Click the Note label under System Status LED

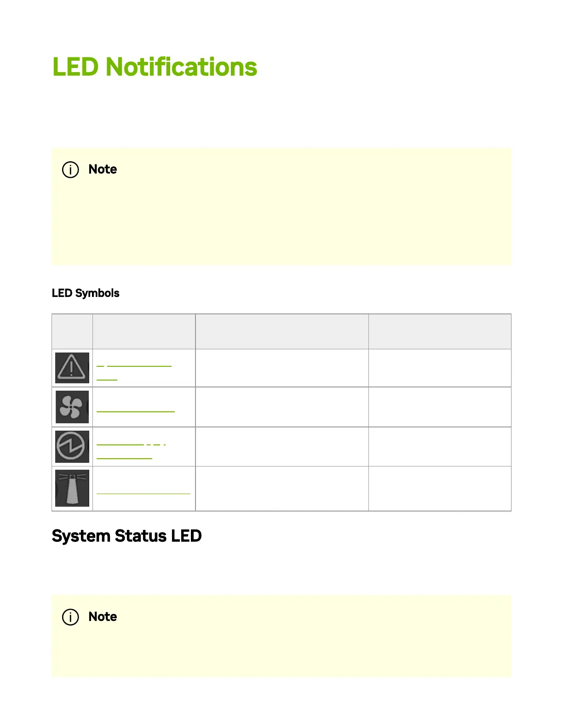[x=103, y=617]
